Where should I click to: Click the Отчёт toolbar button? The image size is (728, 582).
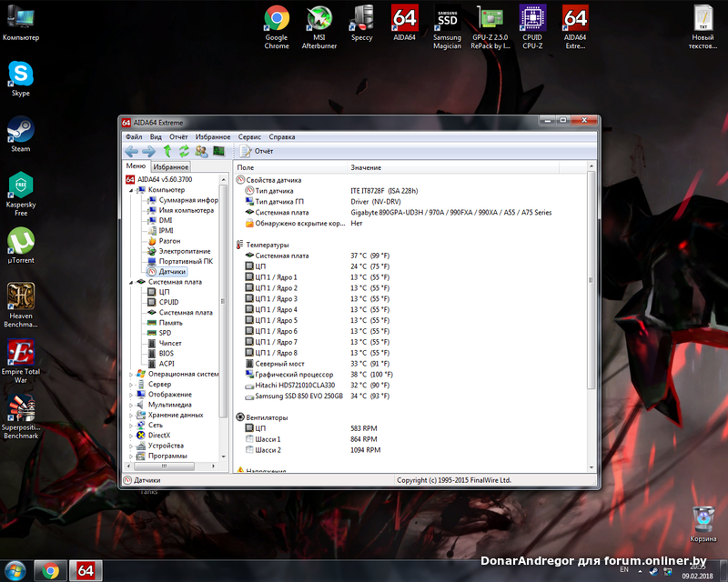click(257, 151)
